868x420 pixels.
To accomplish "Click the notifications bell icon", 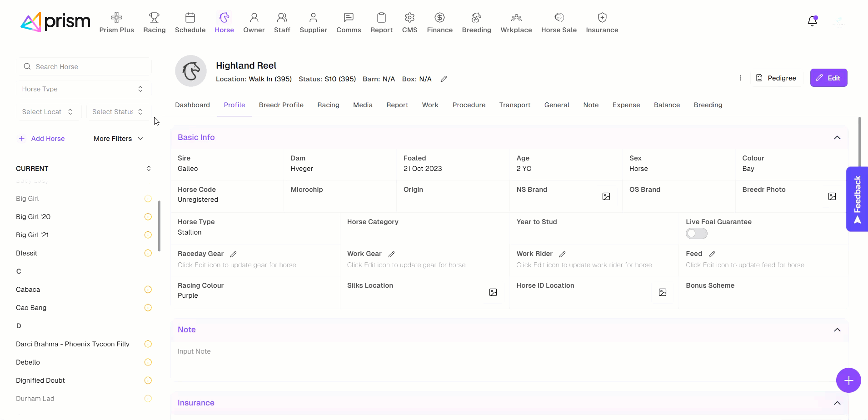I will [x=812, y=21].
